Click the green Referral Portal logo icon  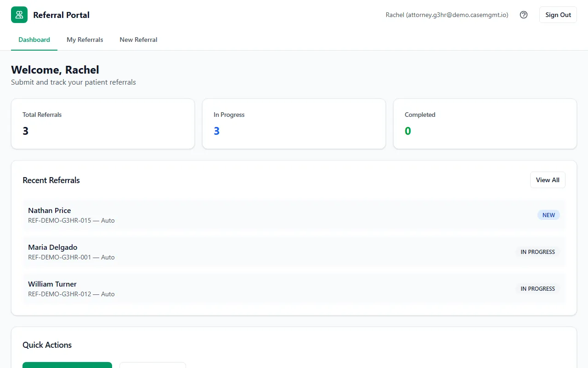[19, 15]
